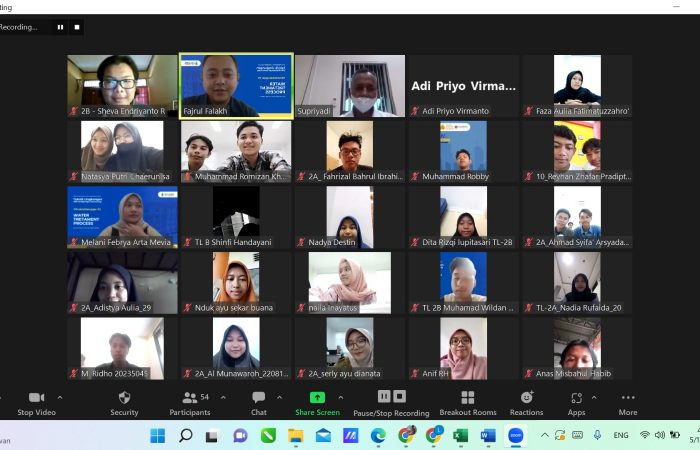Expand the arrow next to Participants
This screenshot has width=700, height=450.
(222, 397)
